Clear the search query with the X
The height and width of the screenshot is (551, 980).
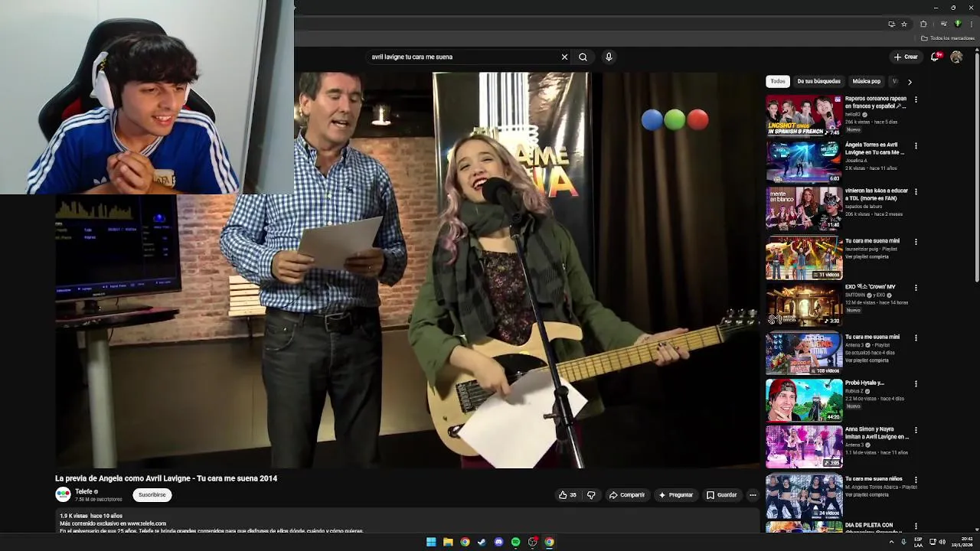tap(564, 57)
